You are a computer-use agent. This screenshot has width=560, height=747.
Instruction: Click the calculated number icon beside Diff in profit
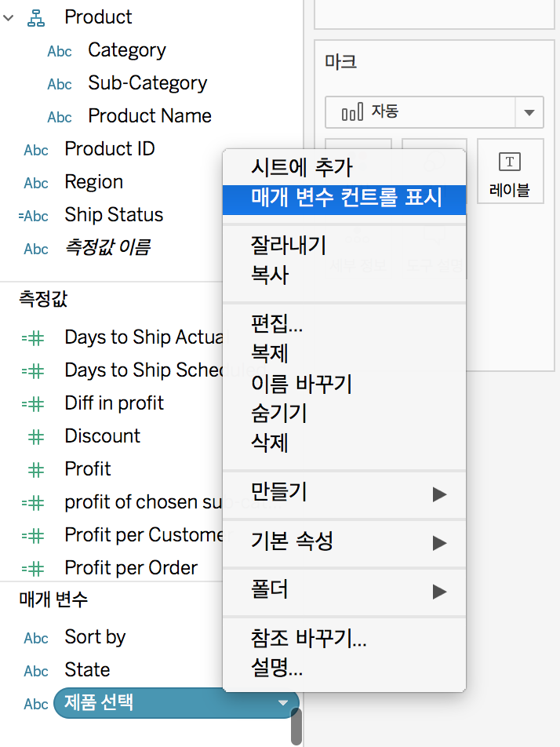33,404
